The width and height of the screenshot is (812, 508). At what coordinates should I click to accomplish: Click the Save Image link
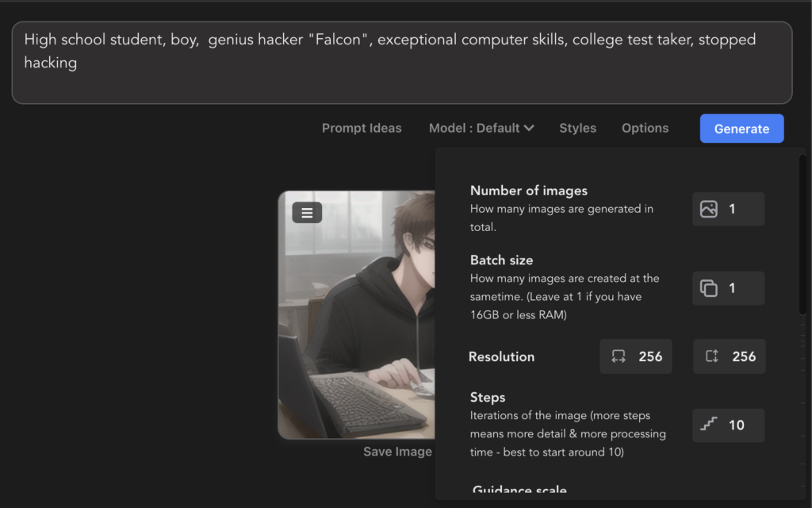(397, 452)
